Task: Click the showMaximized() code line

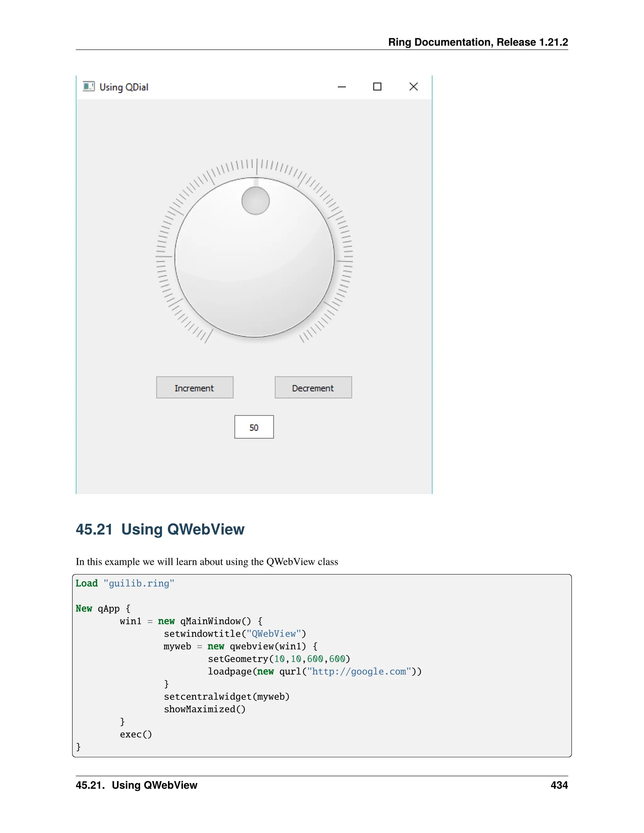Action: 204,709
